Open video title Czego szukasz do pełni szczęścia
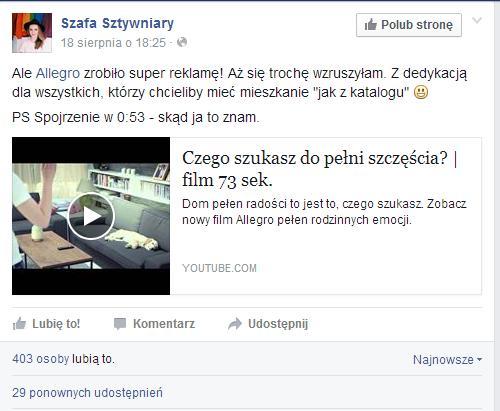Viewport: 500px width, 411px height. tap(319, 169)
